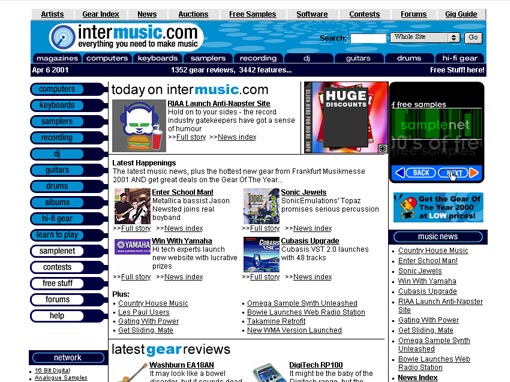510x382 pixels.
Task: Open New WMA Version Launched link
Action: pyautogui.click(x=294, y=330)
